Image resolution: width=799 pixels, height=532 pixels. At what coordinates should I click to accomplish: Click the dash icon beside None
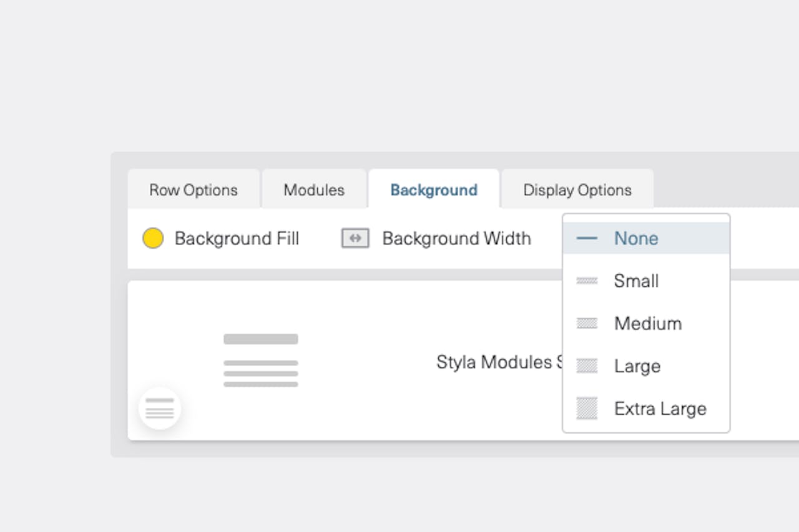point(587,238)
